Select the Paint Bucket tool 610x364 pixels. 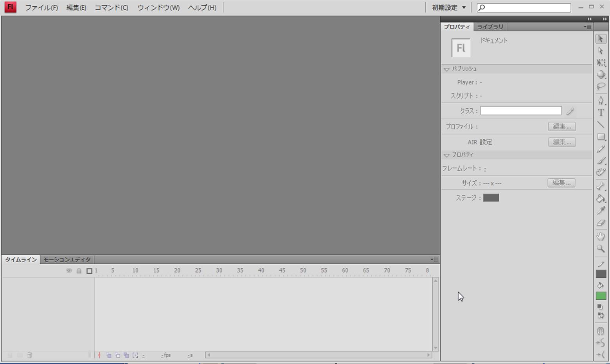(601, 199)
